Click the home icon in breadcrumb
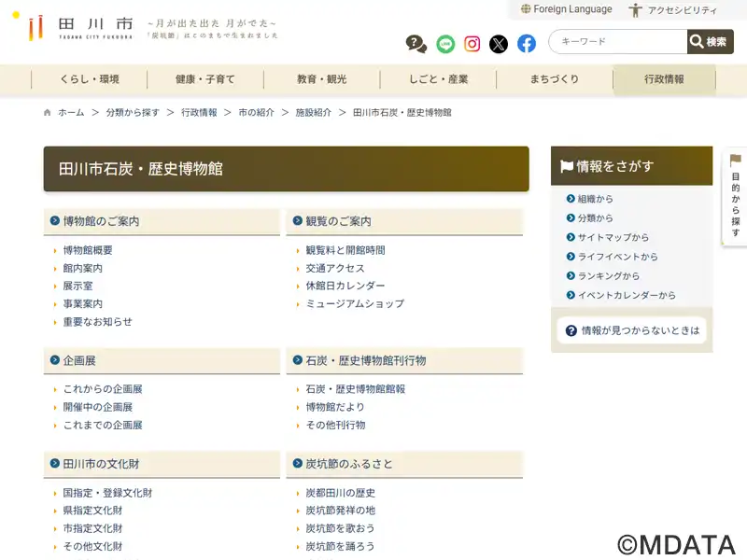Screen dimensions: 747x560 [x=48, y=113]
